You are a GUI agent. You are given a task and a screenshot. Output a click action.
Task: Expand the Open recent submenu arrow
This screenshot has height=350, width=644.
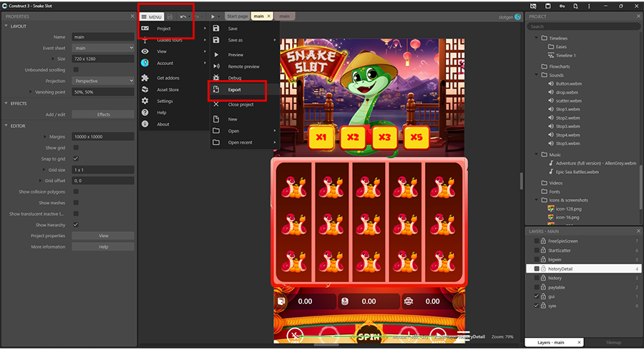[275, 142]
